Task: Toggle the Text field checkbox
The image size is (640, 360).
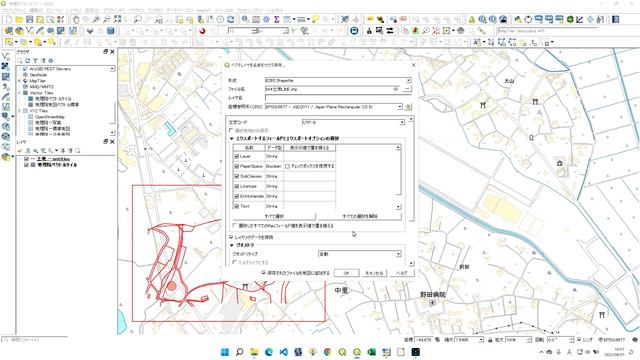Action: 236,206
